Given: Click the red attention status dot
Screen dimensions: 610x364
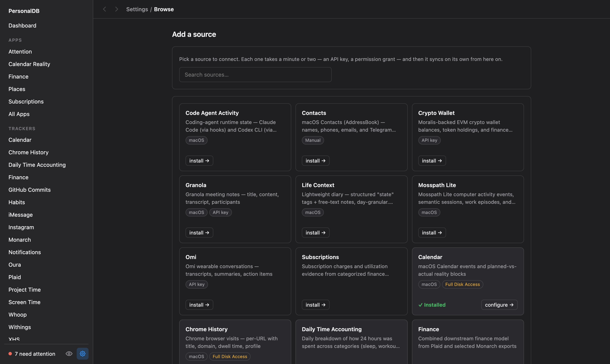Looking at the screenshot, I should click(10, 354).
